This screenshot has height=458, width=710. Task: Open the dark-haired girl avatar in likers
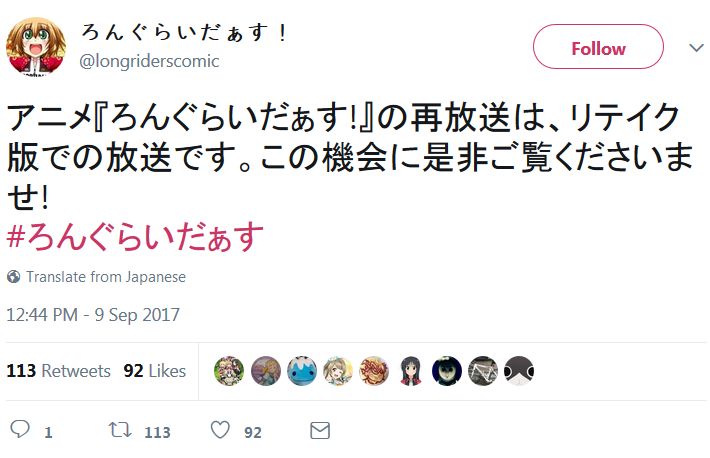(411, 371)
